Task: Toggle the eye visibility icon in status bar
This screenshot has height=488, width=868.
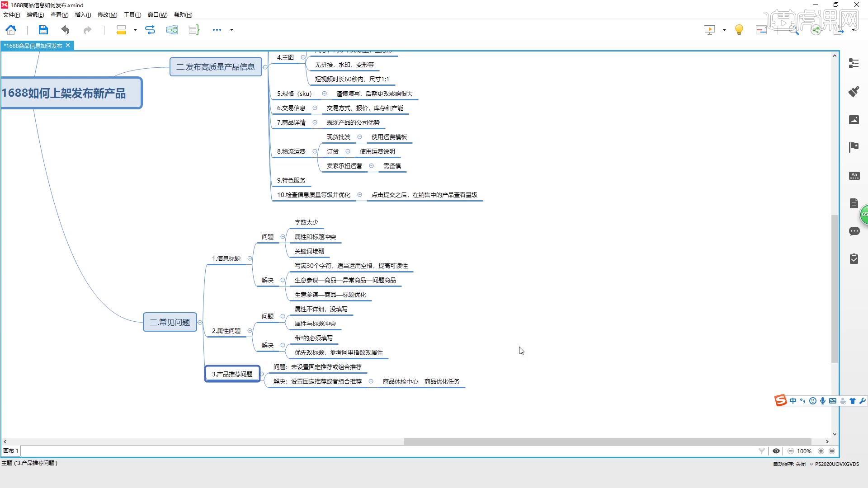Action: (776, 451)
